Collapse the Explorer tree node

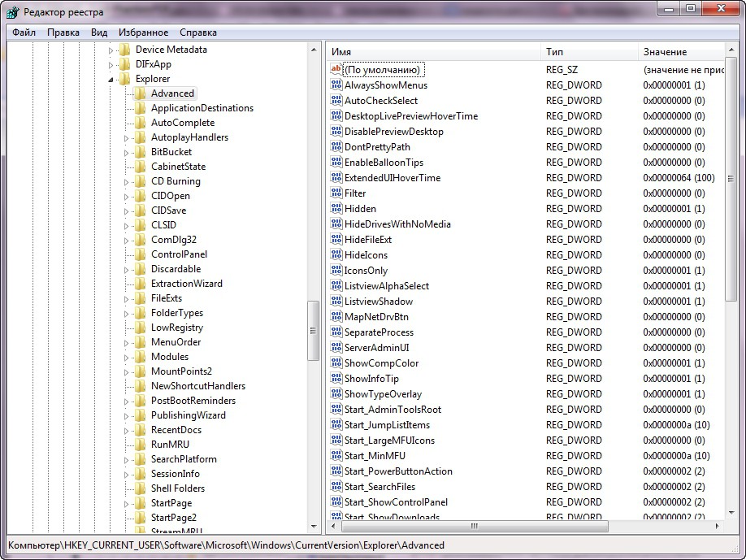pos(111,80)
